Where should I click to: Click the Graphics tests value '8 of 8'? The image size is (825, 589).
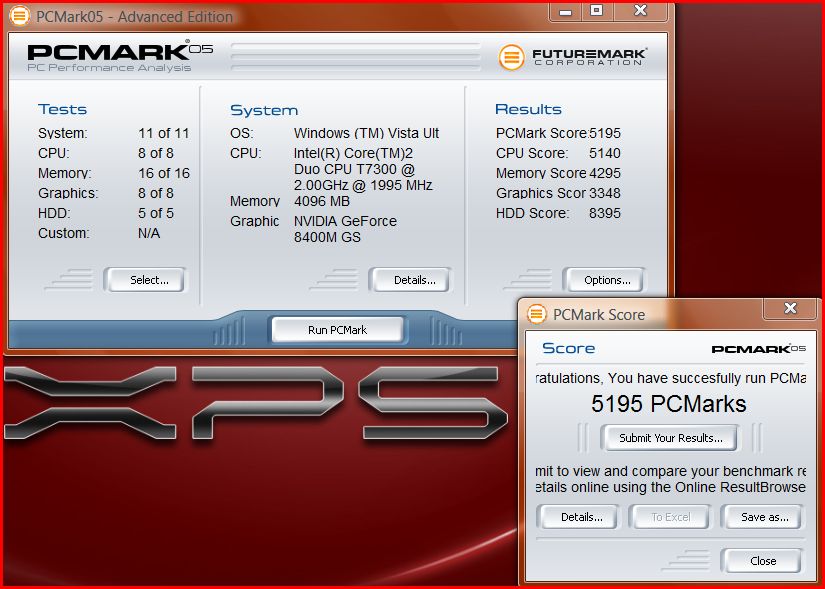[x=156, y=193]
